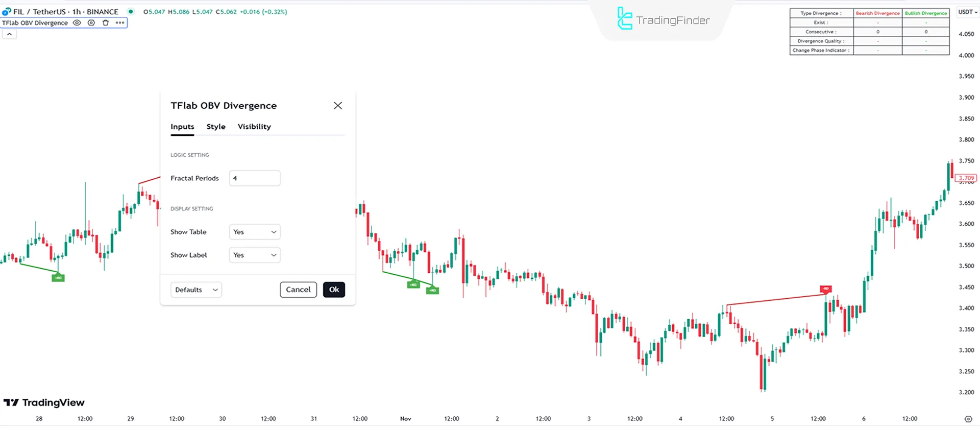Select the Bearish Divergence cell in the table

click(x=877, y=13)
